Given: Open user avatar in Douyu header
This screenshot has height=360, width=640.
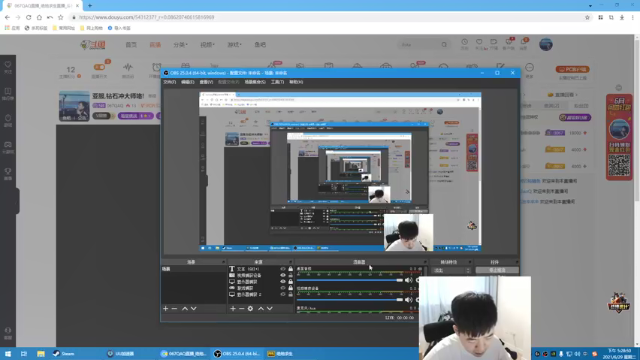Looking at the screenshot, I should coord(546,44).
